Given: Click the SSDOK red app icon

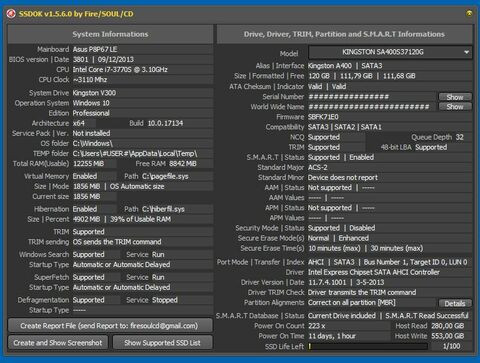Looking at the screenshot, I should pos(11,14).
